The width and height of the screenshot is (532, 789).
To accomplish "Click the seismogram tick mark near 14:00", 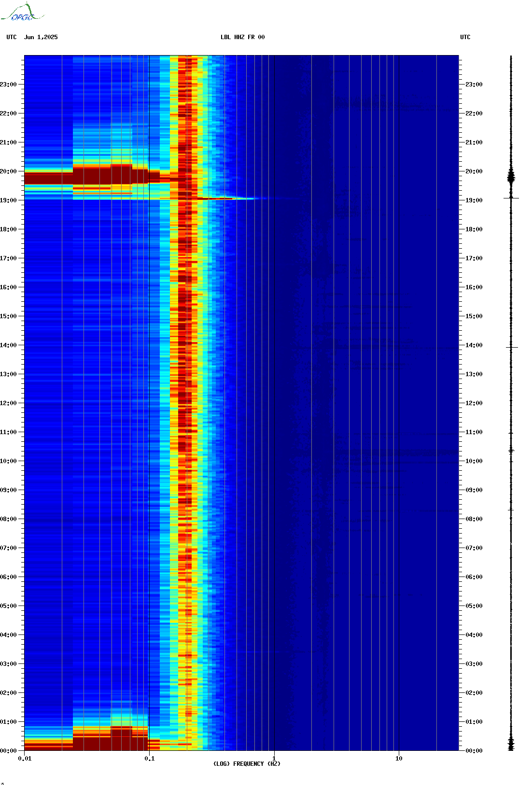I will 512,347.
